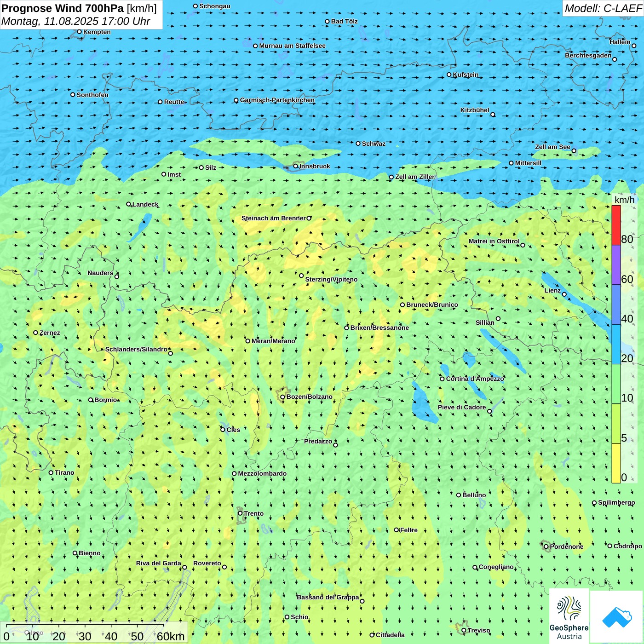Click the Belluno city marker
This screenshot has width=644, height=644.
(458, 495)
